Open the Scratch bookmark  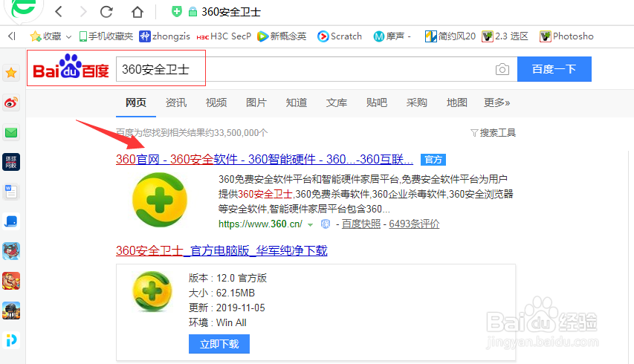[340, 36]
